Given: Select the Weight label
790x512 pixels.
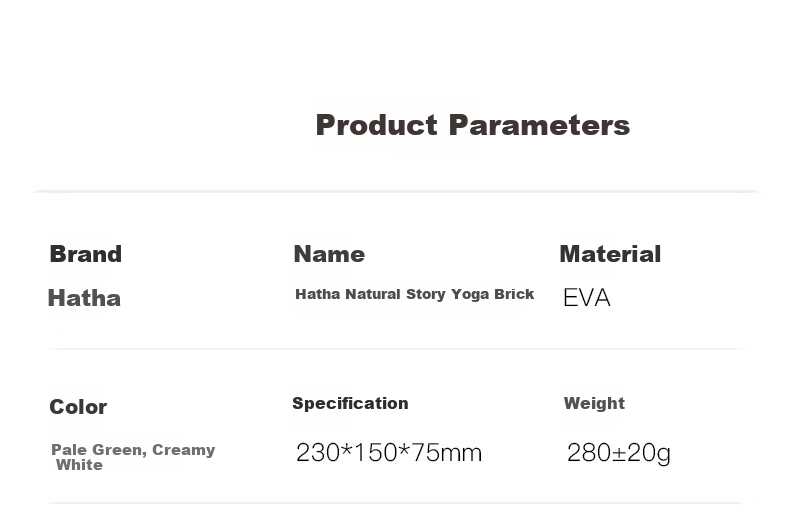Looking at the screenshot, I should [594, 403].
